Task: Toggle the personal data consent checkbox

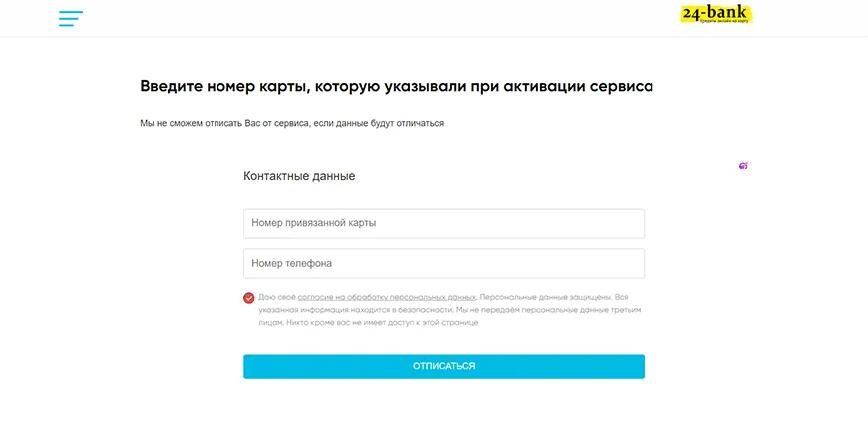Action: pyautogui.click(x=248, y=298)
